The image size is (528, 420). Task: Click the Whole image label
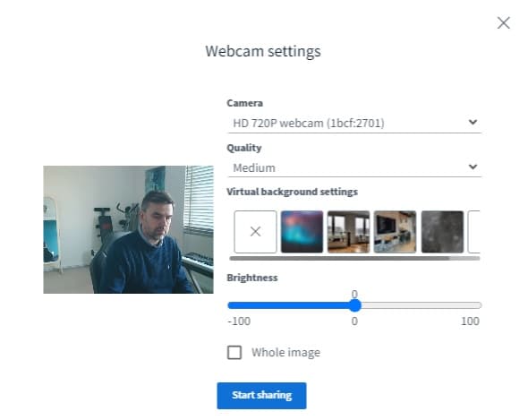[285, 353]
